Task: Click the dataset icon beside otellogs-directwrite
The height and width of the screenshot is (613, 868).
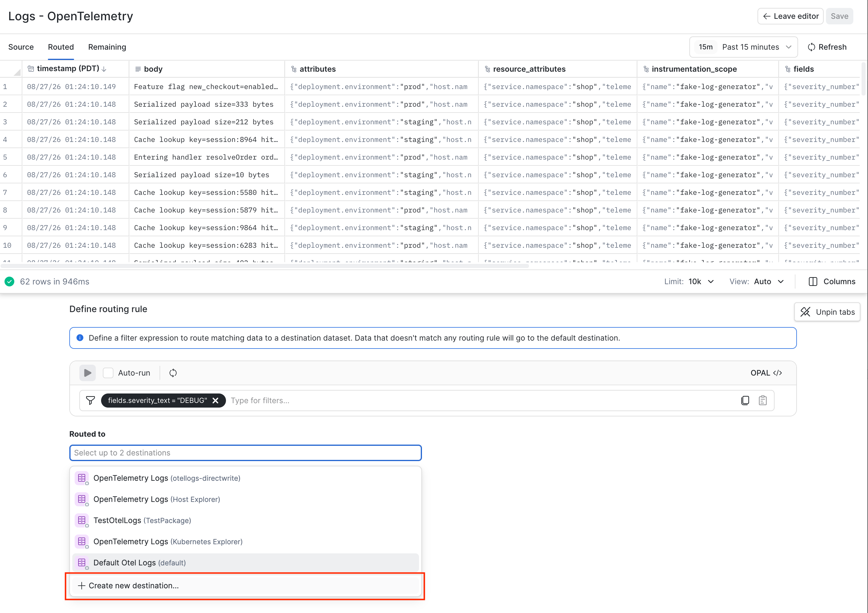Action: (x=82, y=478)
